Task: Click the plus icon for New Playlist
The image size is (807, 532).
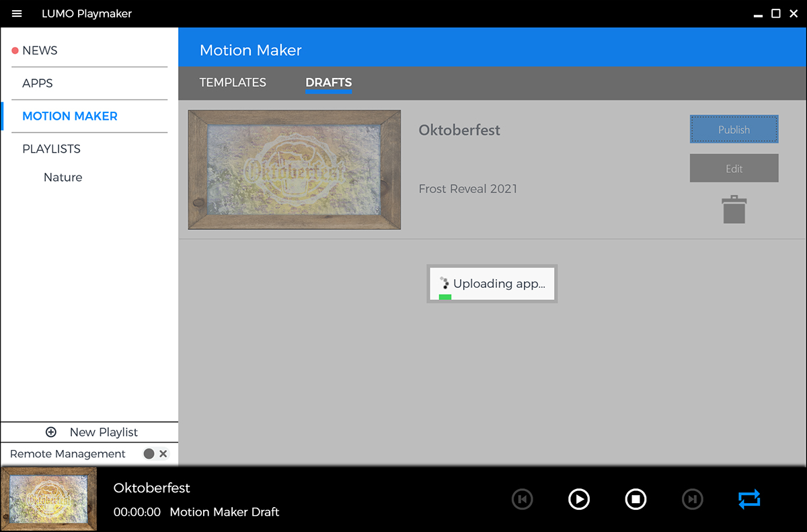Action: (51, 432)
